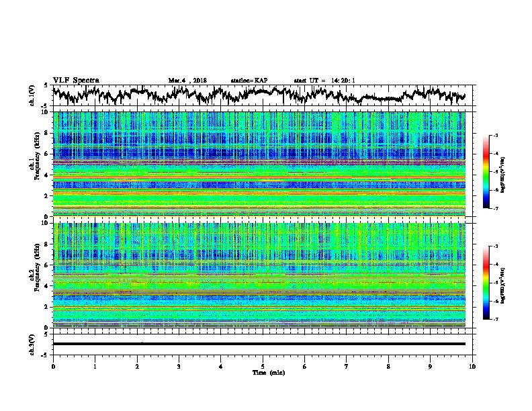The width and height of the screenshot is (532, 411).
Task: Click the '10' kHz tick on ch.2 spectrogram
Action: pos(46,223)
